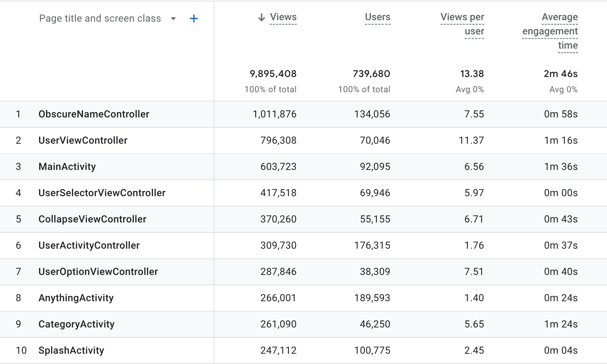Select the SplashActivity row
Image resolution: width=607 pixels, height=364 pixels.
pos(71,351)
